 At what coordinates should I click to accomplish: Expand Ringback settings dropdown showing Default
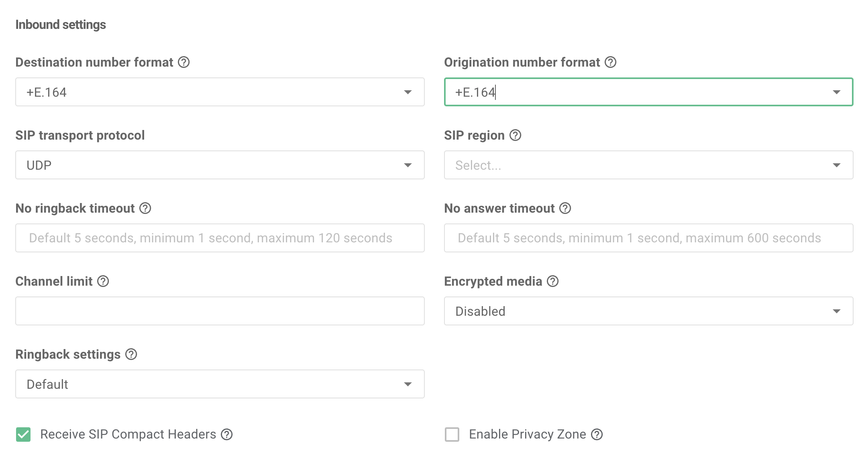pyautogui.click(x=220, y=384)
